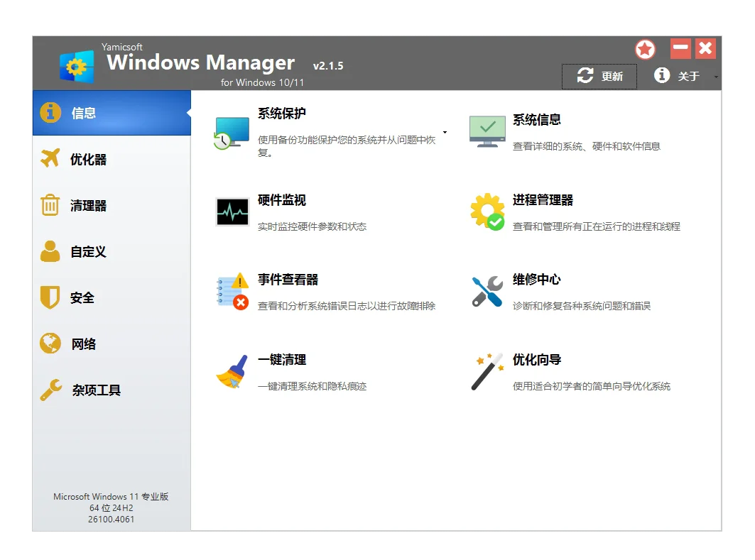Click the description 查看和管理所有正在运行的进程和线程
The width and height of the screenshot is (755, 560).
pyautogui.click(x=596, y=226)
